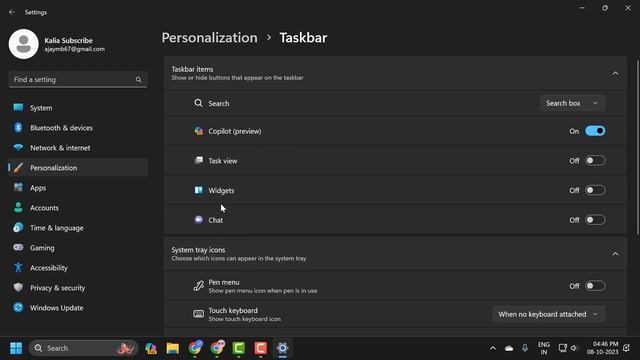Open When no keyboard attached dropdown
The height and width of the screenshot is (360, 640).
tap(549, 314)
